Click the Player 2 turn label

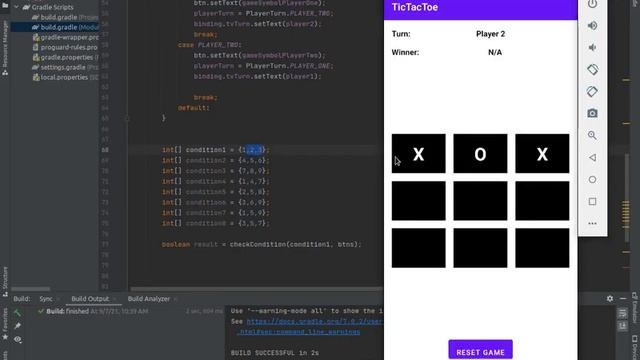[x=490, y=34]
